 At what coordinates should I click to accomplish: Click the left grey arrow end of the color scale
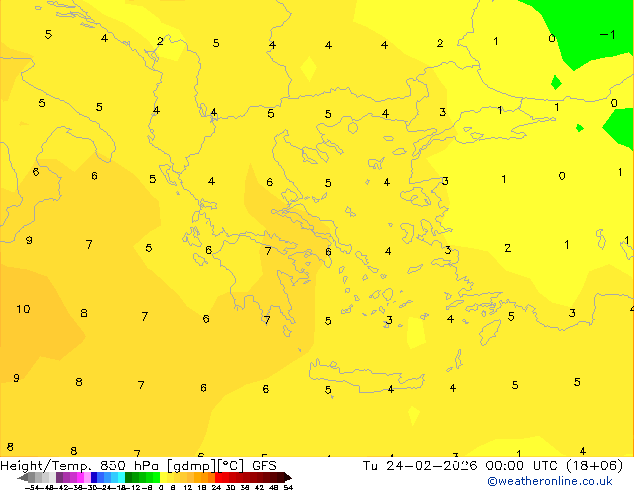pos(23,477)
